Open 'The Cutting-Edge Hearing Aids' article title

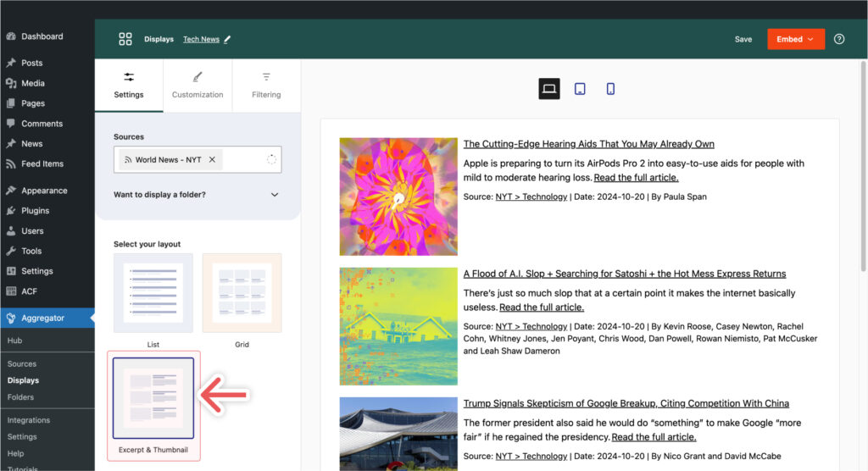[588, 144]
